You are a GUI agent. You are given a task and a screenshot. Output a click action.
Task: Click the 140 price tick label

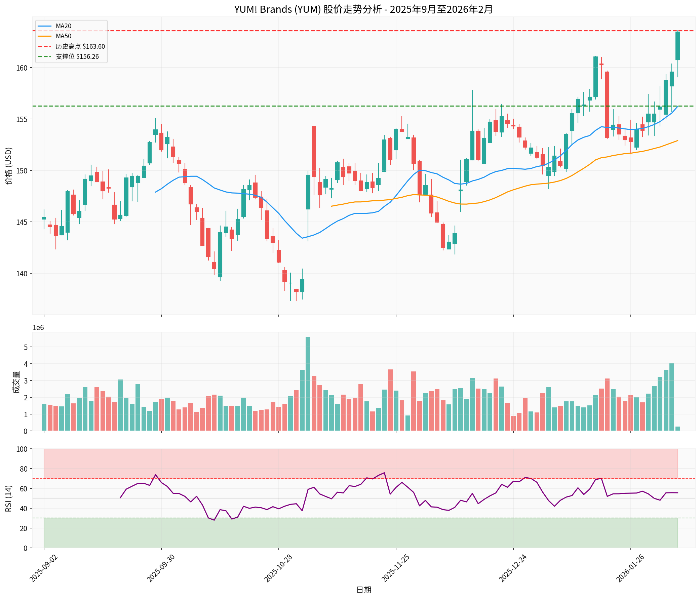(23, 273)
